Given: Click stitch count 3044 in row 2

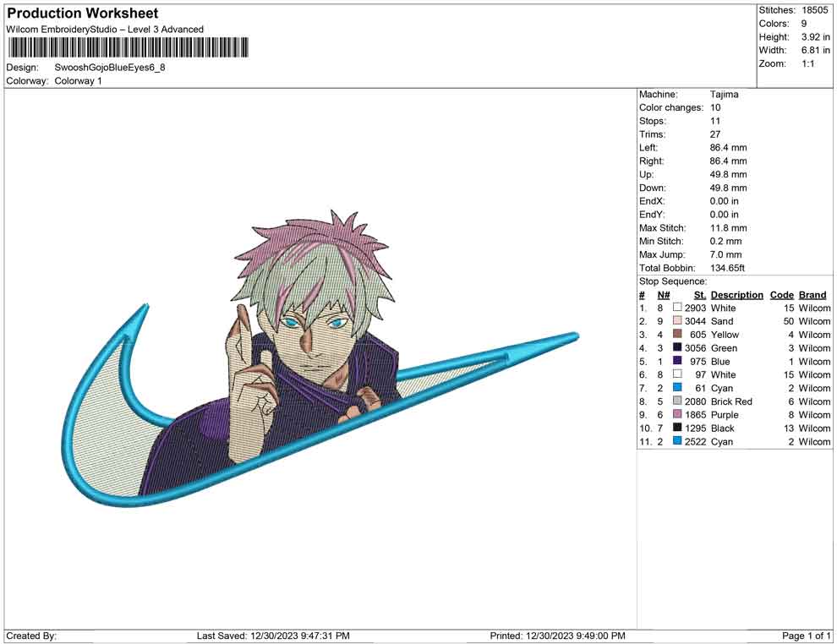Looking at the screenshot, I should tap(696, 321).
